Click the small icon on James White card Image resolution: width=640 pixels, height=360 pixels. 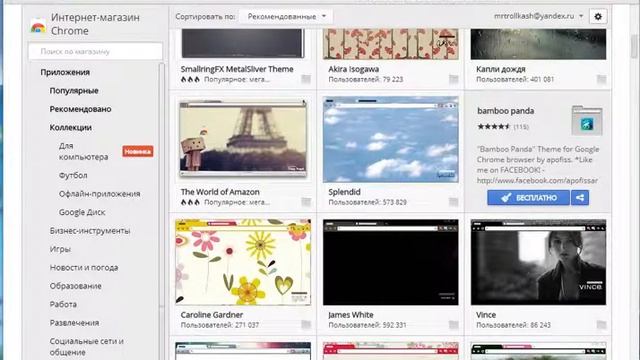click(x=453, y=324)
